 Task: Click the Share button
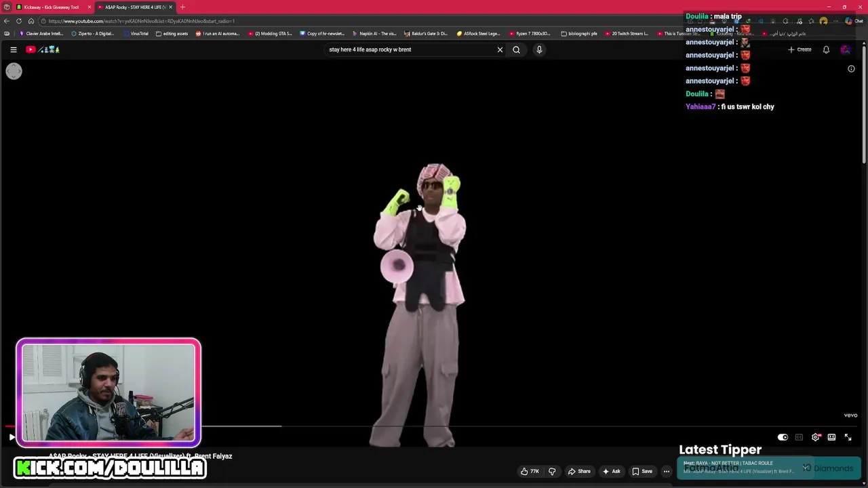[x=579, y=471]
